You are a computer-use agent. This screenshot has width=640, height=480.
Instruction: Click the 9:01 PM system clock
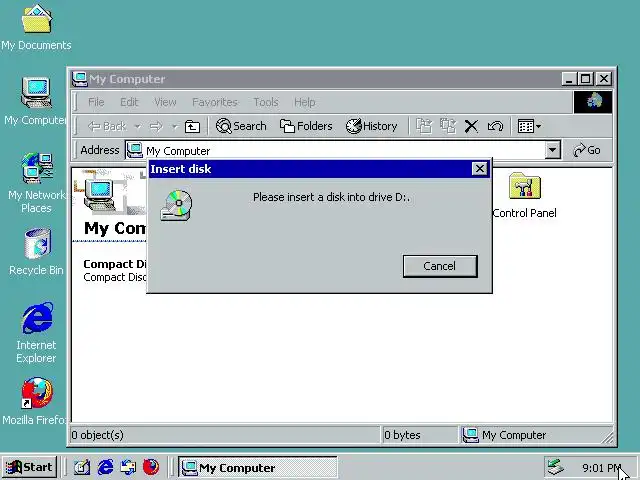coord(602,467)
